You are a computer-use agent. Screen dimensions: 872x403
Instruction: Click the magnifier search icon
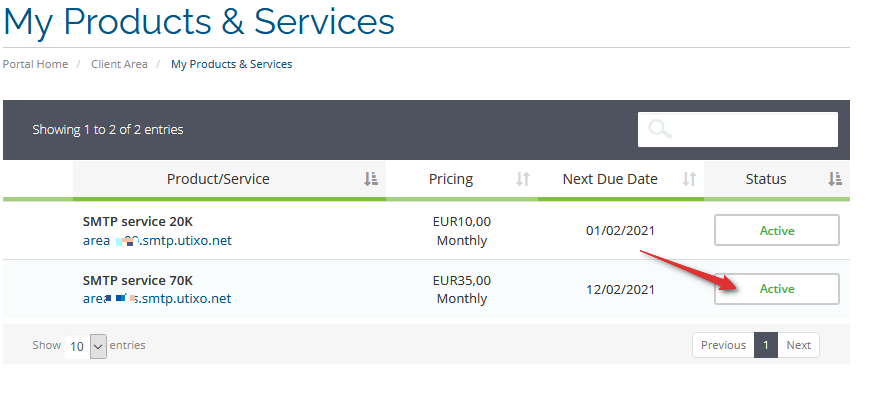pos(660,129)
